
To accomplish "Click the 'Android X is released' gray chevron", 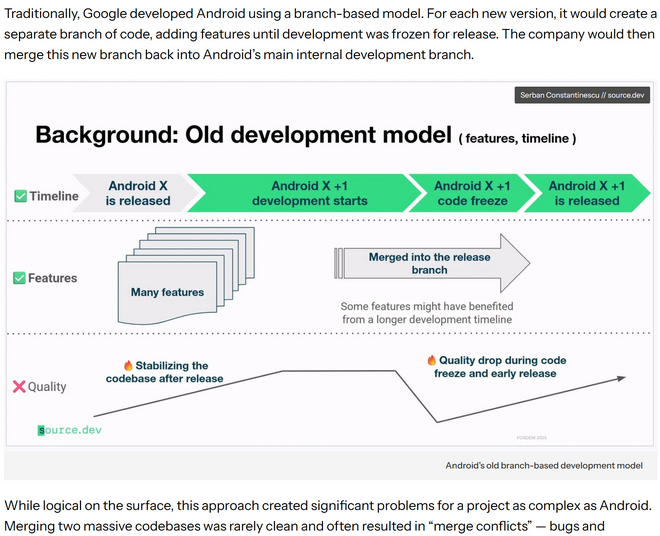I will (x=136, y=193).
